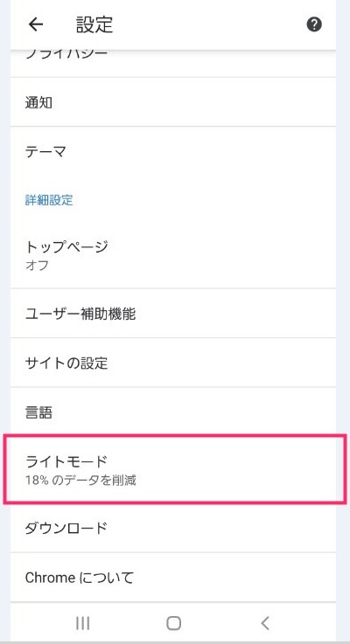
Task: Tap the Android back chevron in navigation bar
Action: pyautogui.click(x=265, y=623)
